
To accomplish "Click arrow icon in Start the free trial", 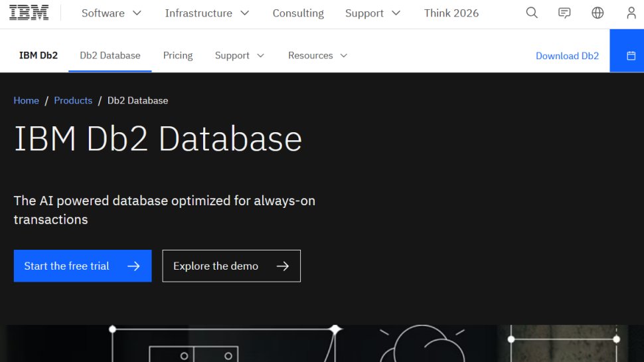I will click(x=133, y=266).
